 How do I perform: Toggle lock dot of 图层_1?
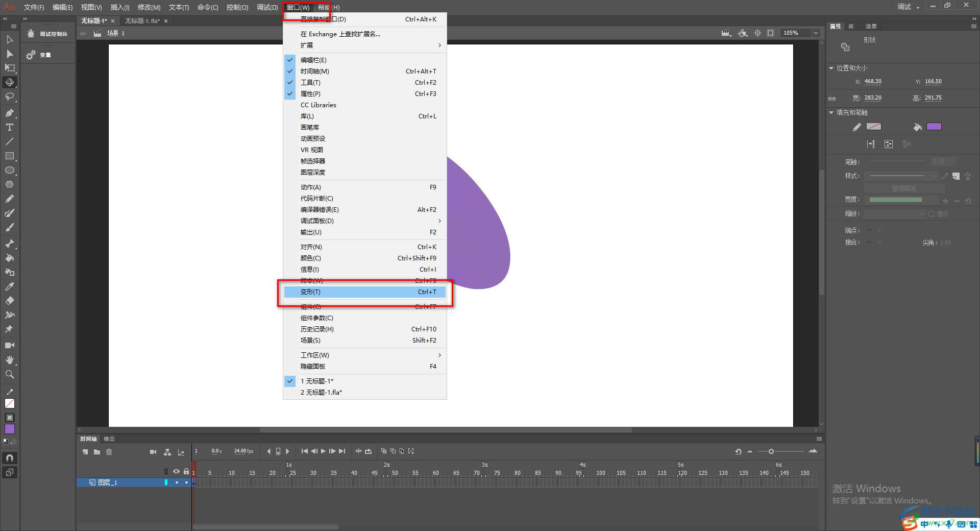pyautogui.click(x=186, y=482)
